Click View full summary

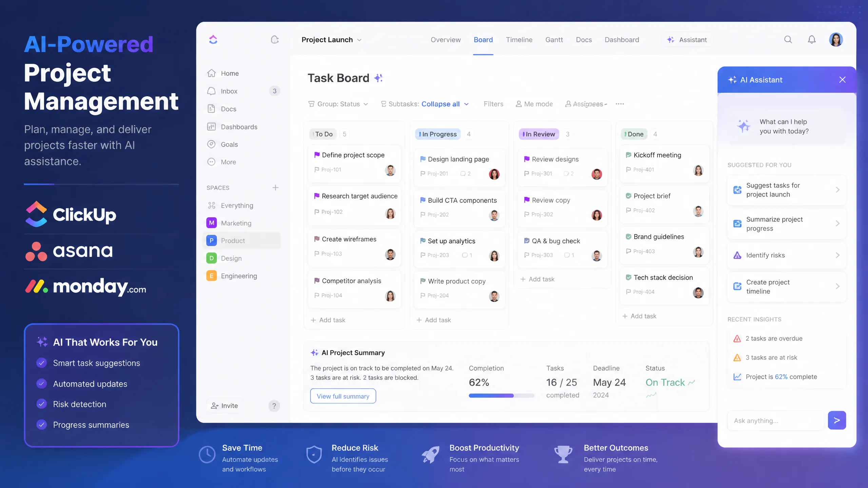(x=343, y=396)
